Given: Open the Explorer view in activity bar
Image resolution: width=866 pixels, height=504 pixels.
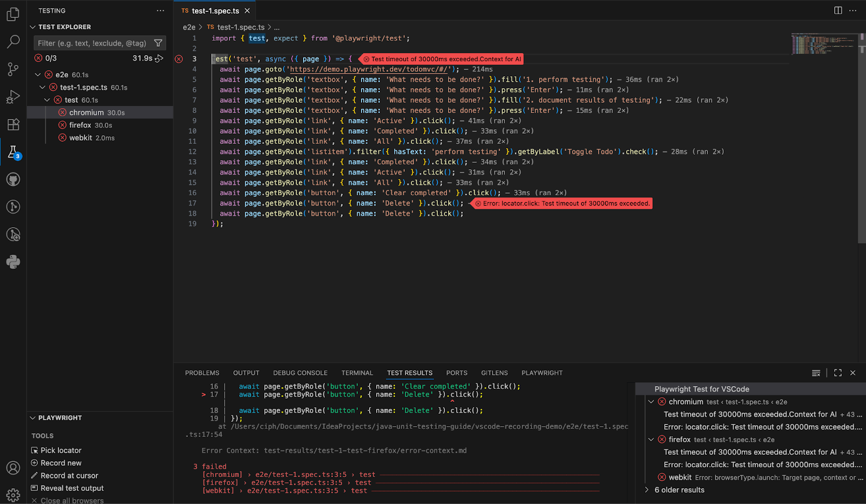Looking at the screenshot, I should pyautogui.click(x=13, y=14).
